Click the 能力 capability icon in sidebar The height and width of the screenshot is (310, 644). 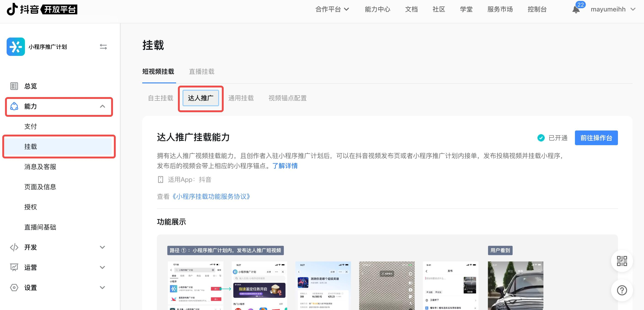click(x=14, y=106)
